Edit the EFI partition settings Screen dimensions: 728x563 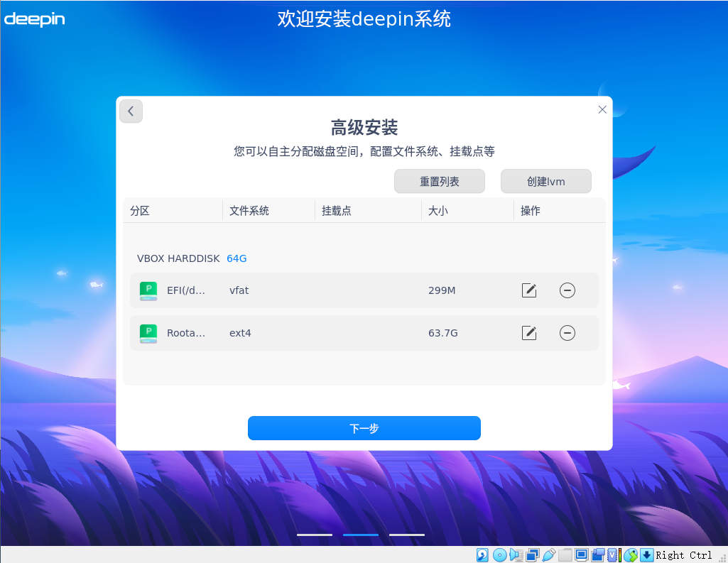[x=528, y=290]
